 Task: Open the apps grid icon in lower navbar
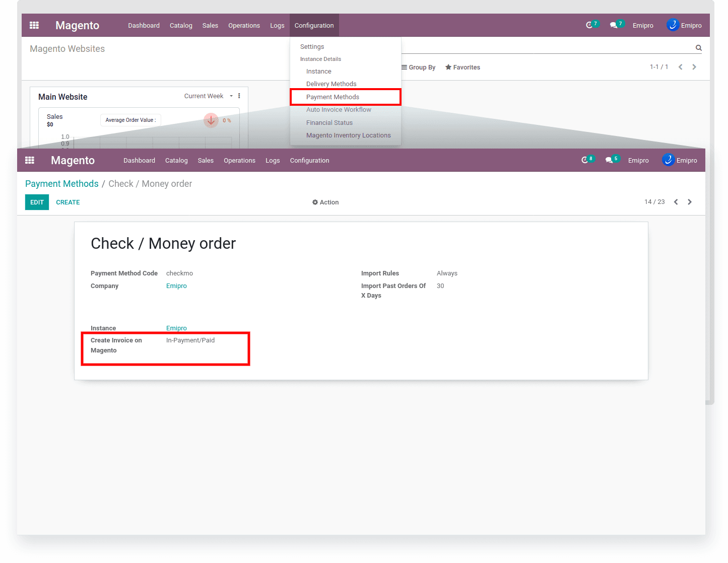(x=30, y=160)
